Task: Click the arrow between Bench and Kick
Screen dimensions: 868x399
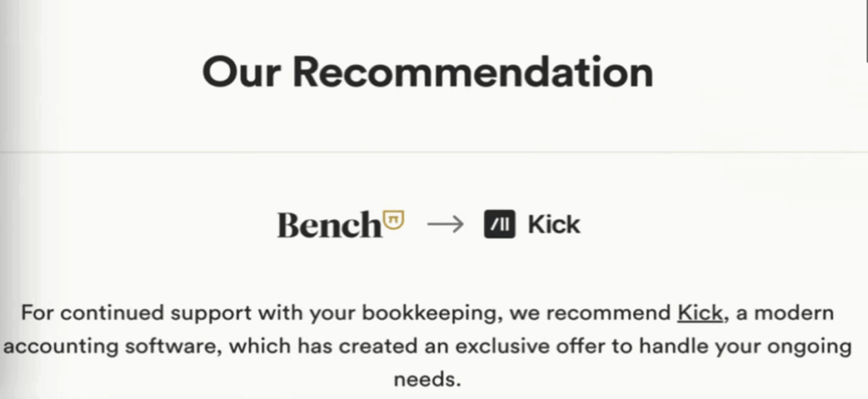Action: (446, 224)
